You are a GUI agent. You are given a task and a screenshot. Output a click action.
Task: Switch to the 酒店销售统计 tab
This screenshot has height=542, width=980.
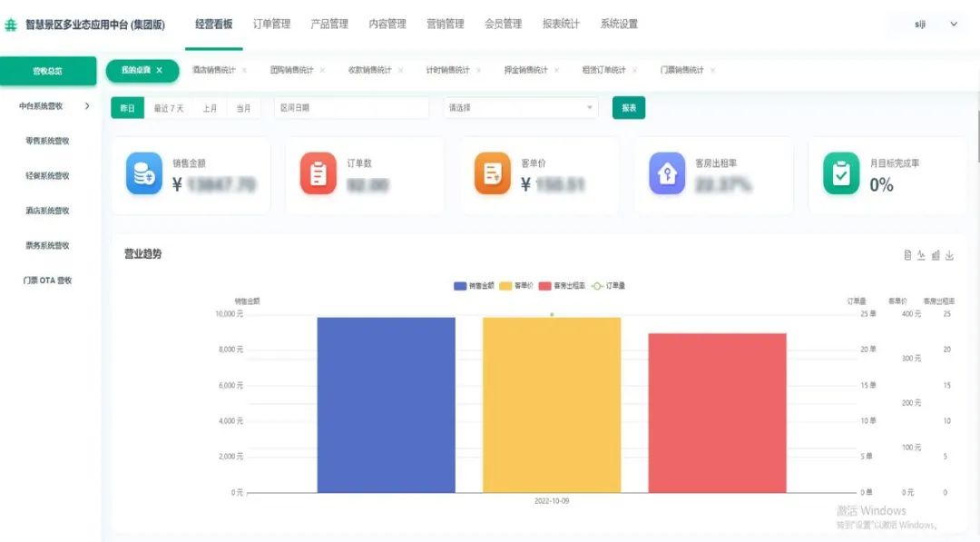214,70
